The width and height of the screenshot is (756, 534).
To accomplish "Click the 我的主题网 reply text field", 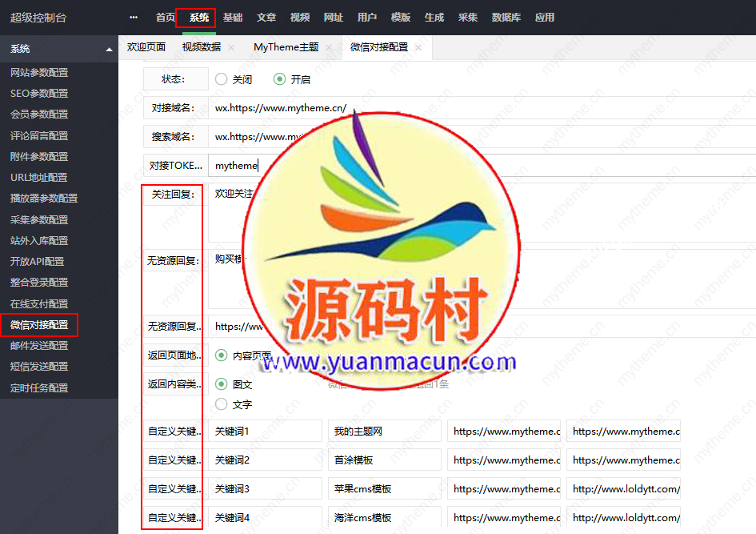I will tap(384, 431).
